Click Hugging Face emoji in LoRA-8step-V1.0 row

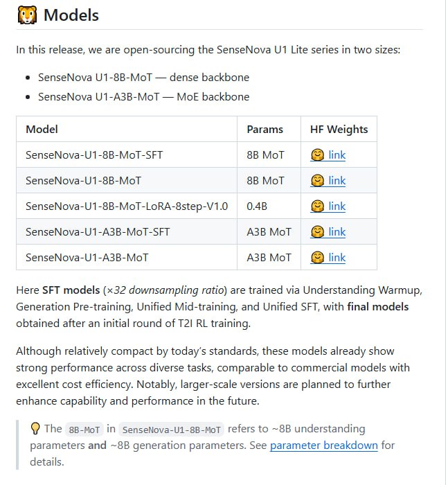tap(317, 206)
